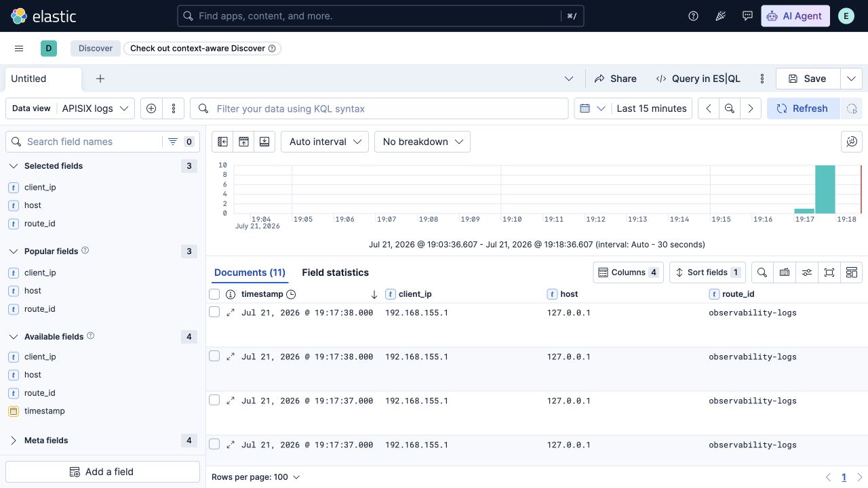Step time range forward
This screenshot has width=868, height=488.
[751, 108]
